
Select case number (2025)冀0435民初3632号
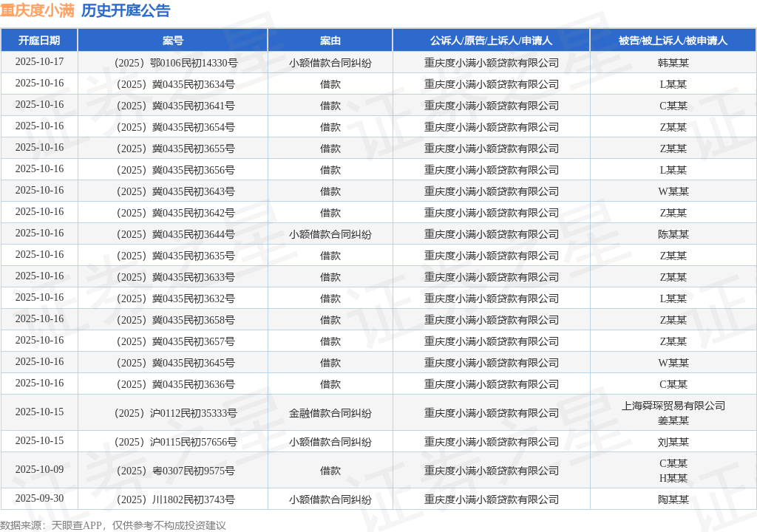173,299
